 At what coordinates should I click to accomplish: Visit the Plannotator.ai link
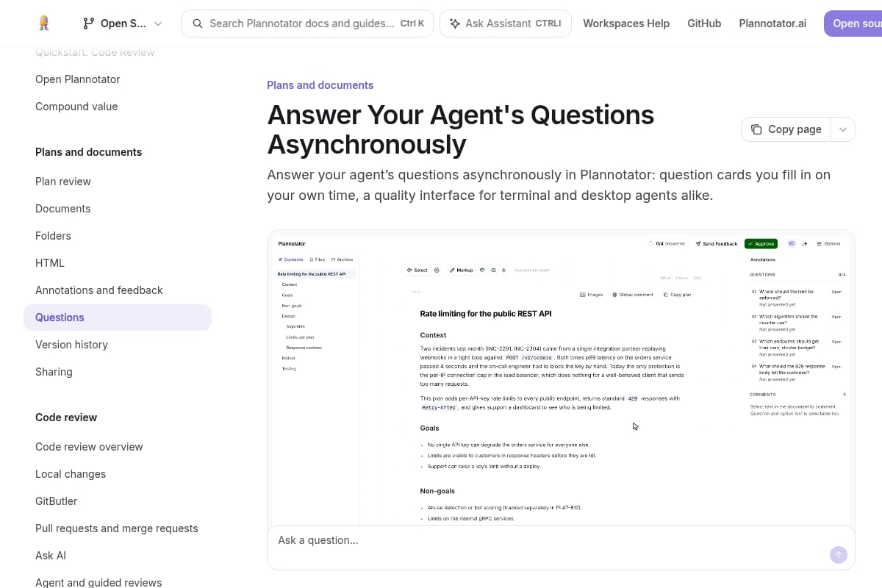(772, 24)
